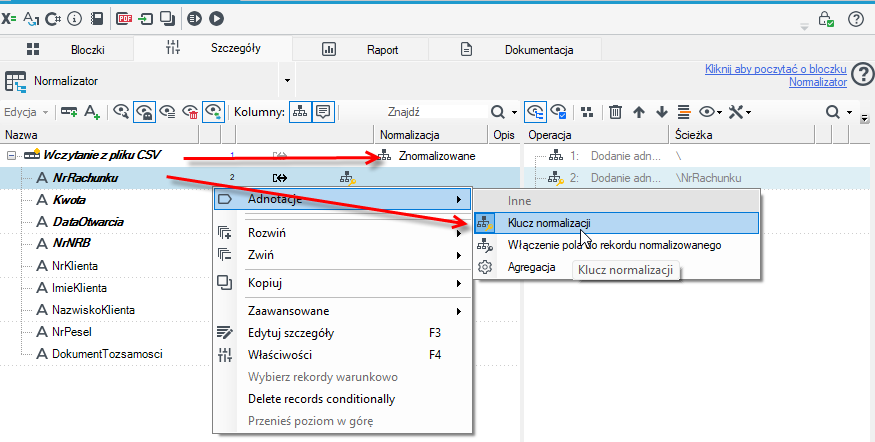Toggle the description column comment button
875x442 pixels.
(323, 112)
